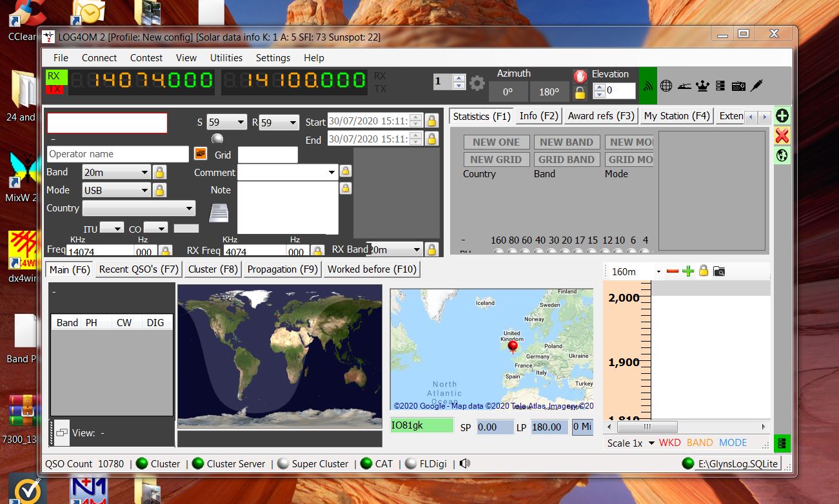Click the band map horizontal scrollbar thumb

[x=647, y=427]
